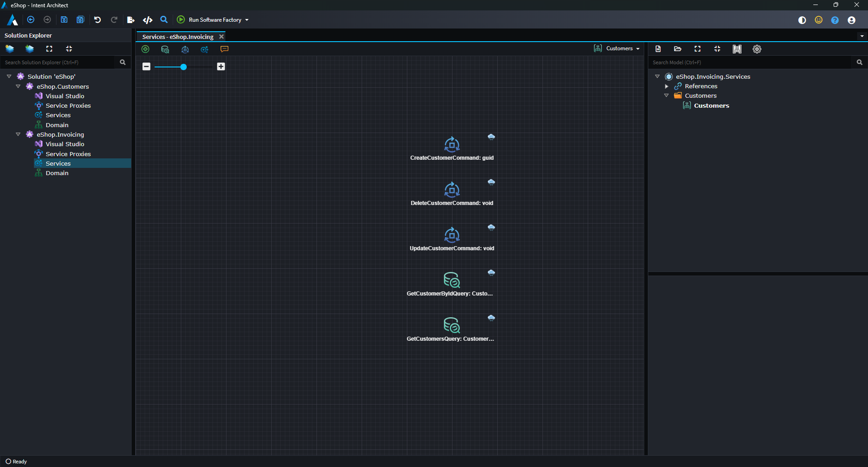Screen dimensions: 868x467
Task: Select Visual Studio under eShop.Customers
Action: pyautogui.click(x=65, y=96)
